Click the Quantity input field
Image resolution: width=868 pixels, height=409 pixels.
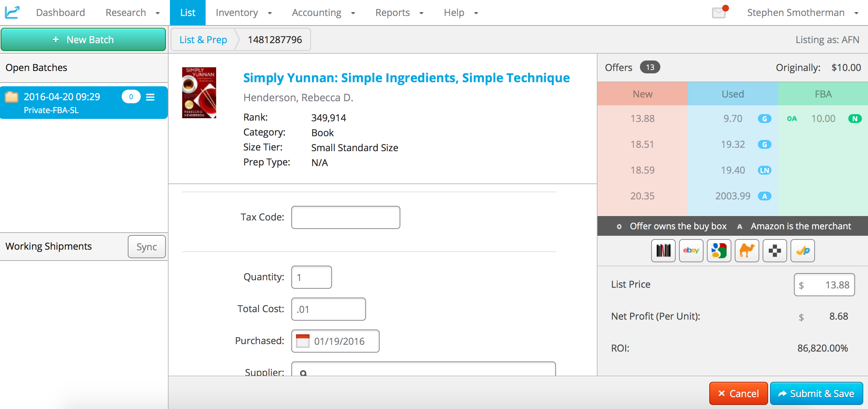tap(312, 277)
